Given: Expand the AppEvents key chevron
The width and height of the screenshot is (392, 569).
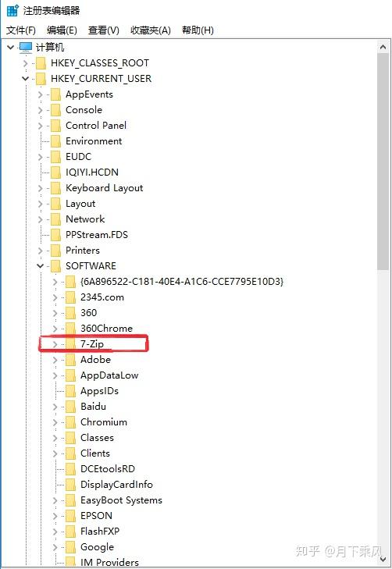Looking at the screenshot, I should (40, 94).
